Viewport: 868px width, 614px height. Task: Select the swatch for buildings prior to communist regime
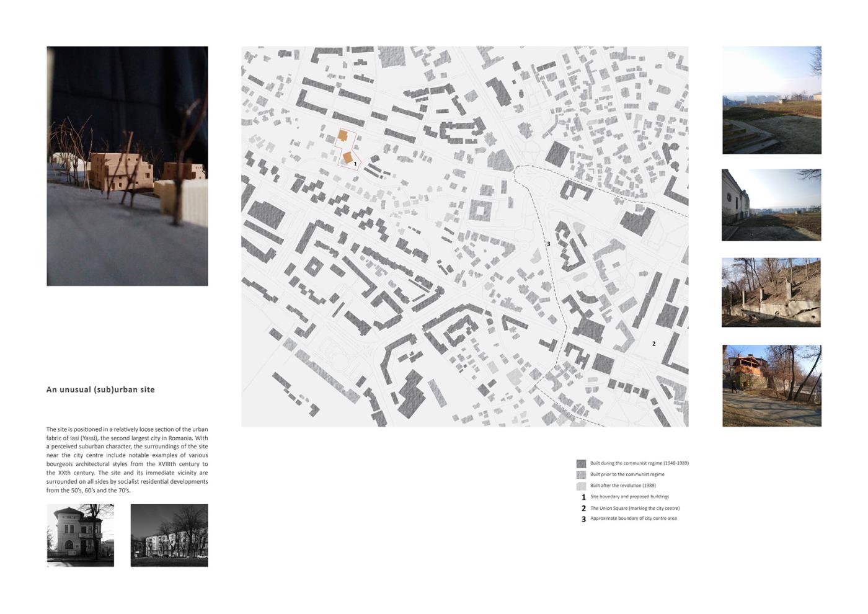[581, 474]
